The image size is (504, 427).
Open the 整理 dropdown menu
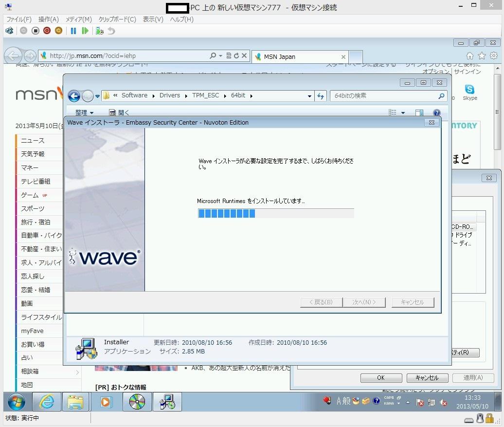point(84,112)
